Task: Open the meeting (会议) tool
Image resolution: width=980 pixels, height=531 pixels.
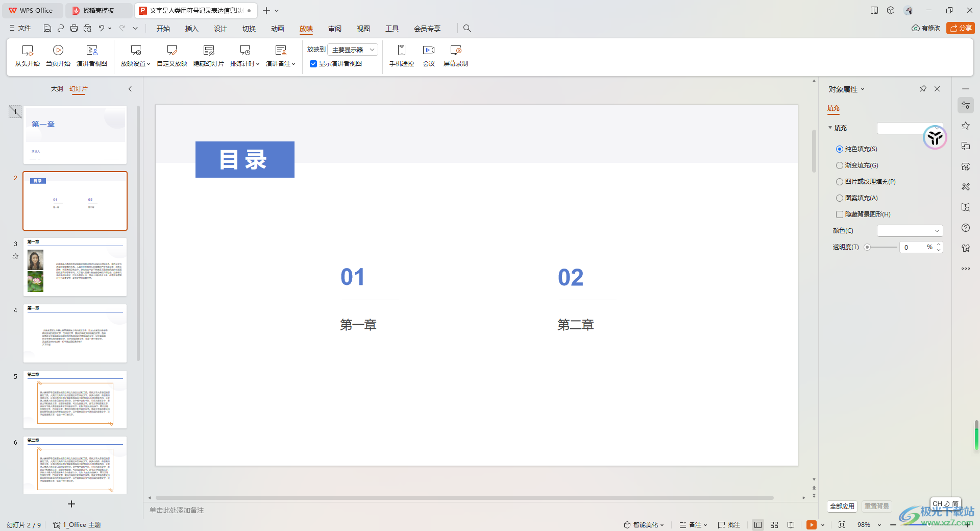Action: coord(429,56)
